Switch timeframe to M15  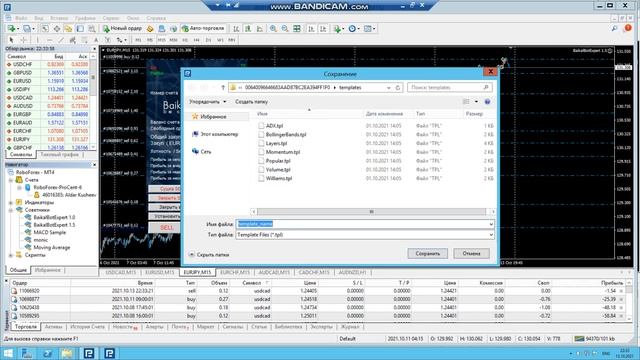162,40
